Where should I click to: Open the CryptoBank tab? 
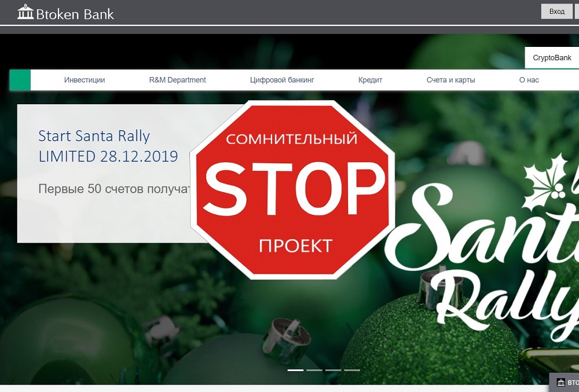pyautogui.click(x=552, y=58)
